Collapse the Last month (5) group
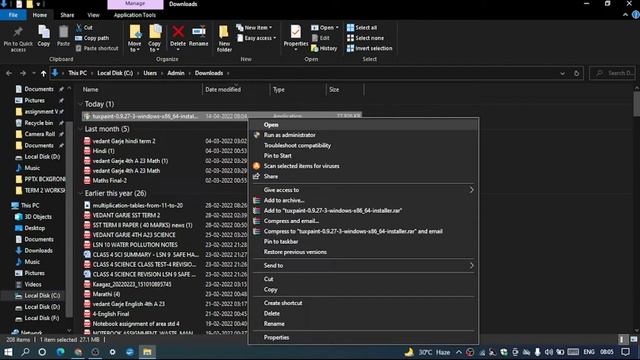Screen dimensions: 640x360 click(80, 129)
